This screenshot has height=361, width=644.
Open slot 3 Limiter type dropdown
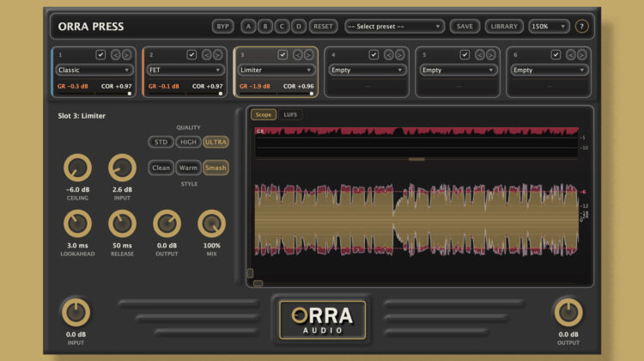click(x=276, y=70)
